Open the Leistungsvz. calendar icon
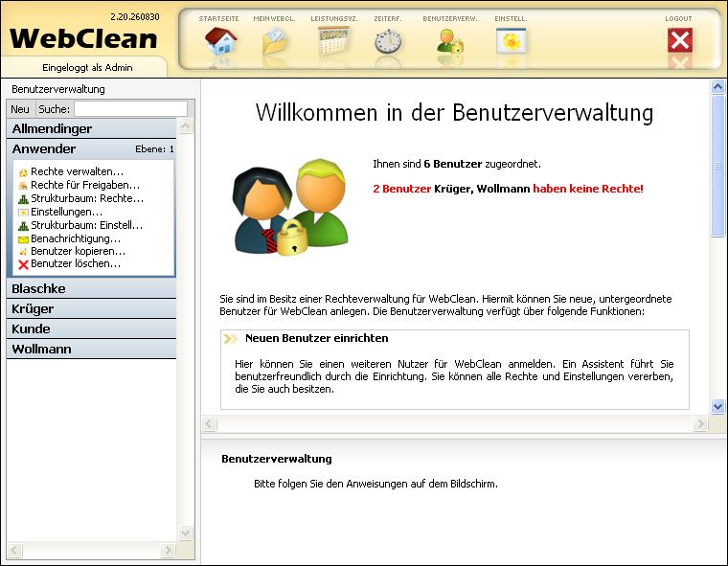The width and height of the screenshot is (728, 566). [x=333, y=40]
